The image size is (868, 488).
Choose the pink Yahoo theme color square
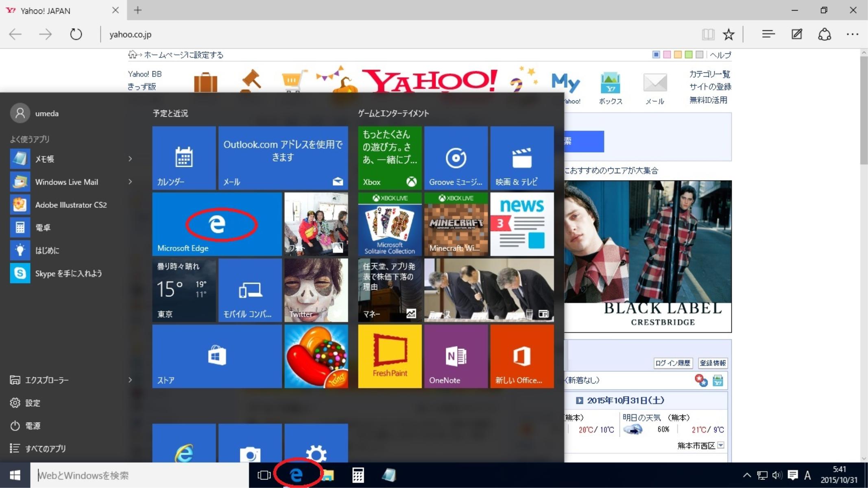pyautogui.click(x=667, y=54)
